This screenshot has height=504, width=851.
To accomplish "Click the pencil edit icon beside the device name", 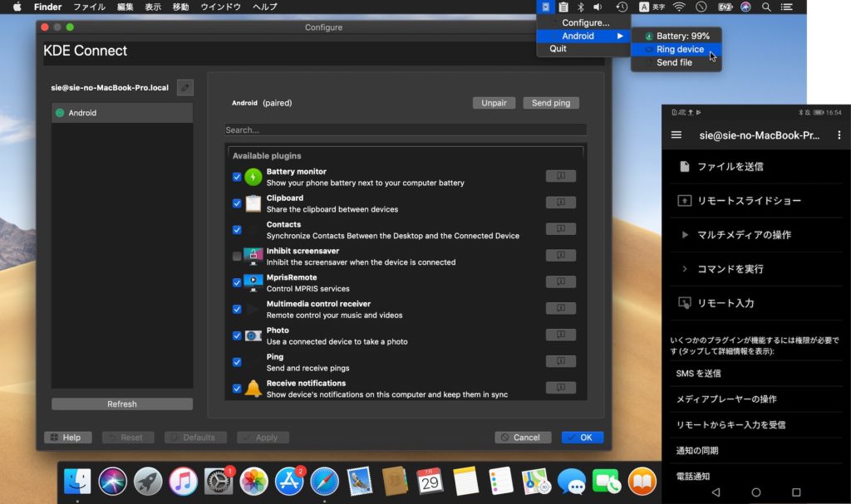I will coord(184,87).
